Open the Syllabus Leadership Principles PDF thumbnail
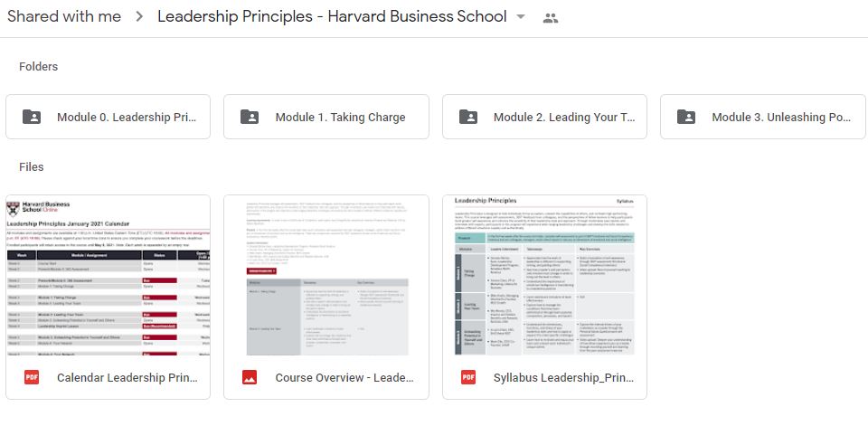This screenshot has width=868, height=445. tap(544, 275)
